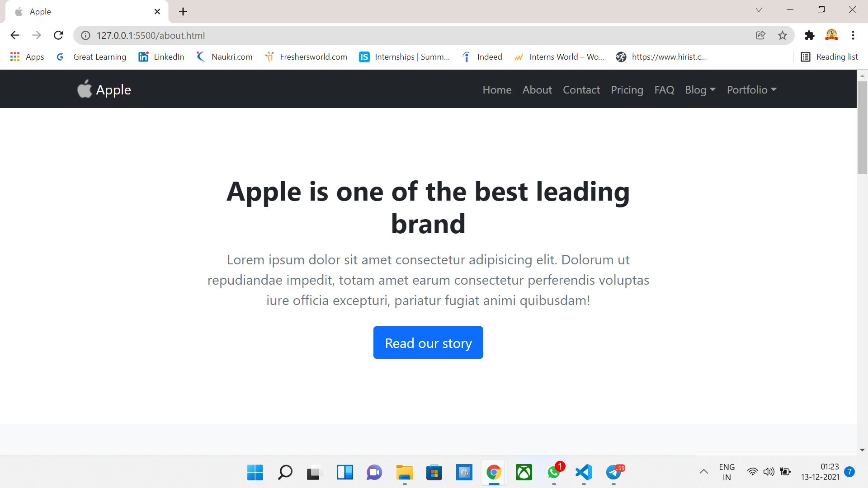Screen dimensions: 868x488
Task: Bookmark this page using the star icon
Action: [x=783, y=35]
